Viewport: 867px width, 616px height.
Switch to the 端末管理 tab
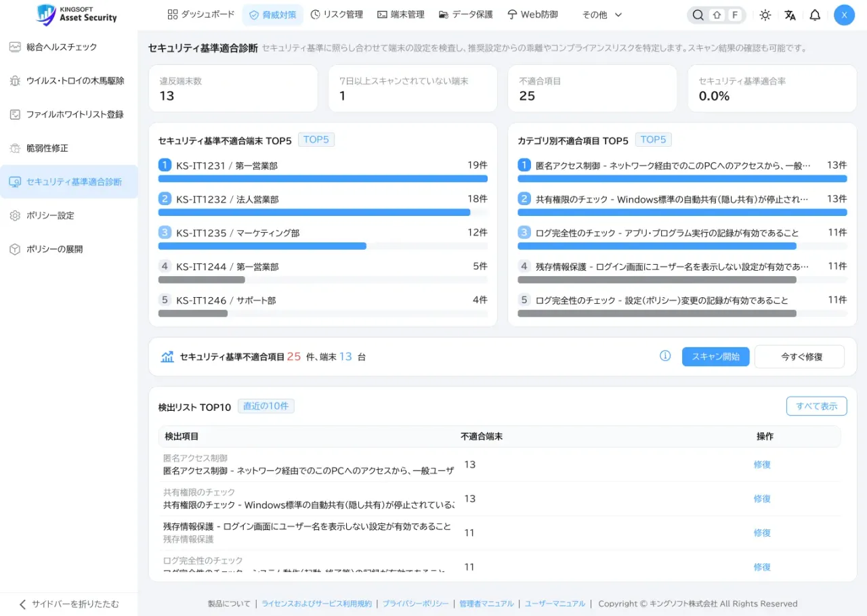[400, 15]
